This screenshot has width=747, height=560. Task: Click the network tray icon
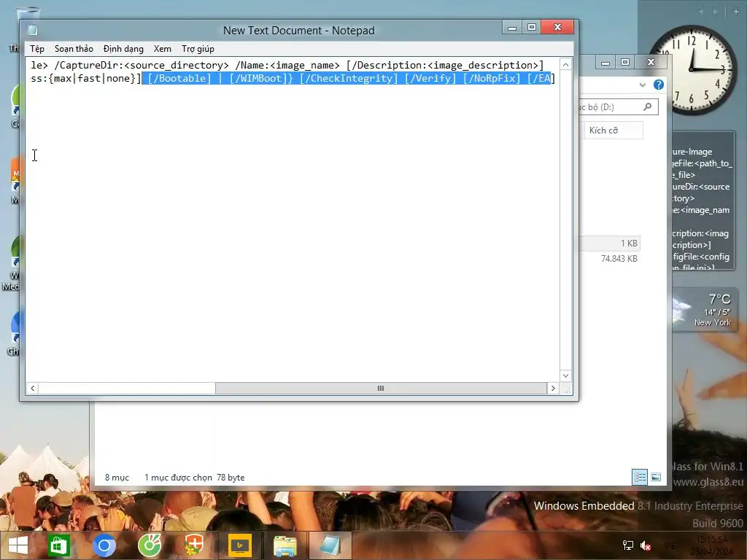[x=628, y=545]
